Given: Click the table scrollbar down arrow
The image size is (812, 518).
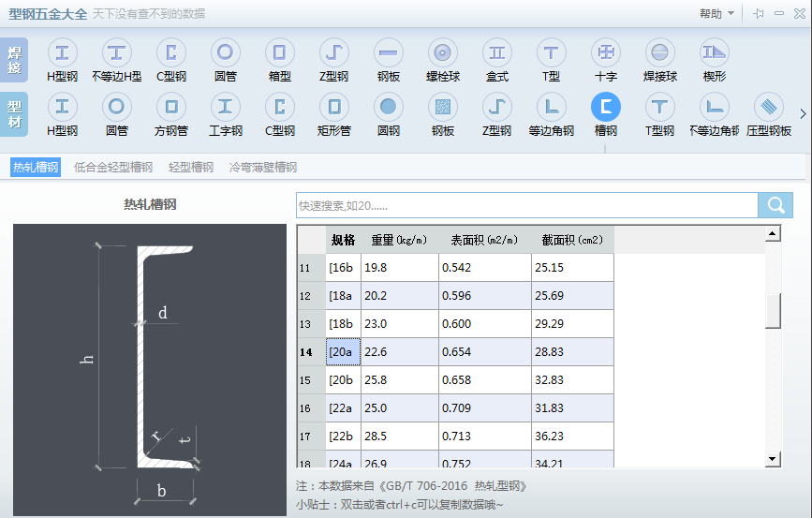Looking at the screenshot, I should [773, 459].
